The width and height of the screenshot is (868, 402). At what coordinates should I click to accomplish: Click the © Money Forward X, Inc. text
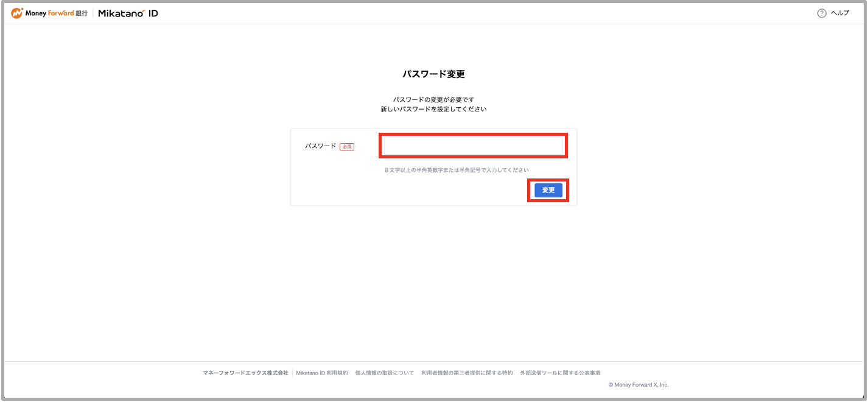pyautogui.click(x=639, y=385)
